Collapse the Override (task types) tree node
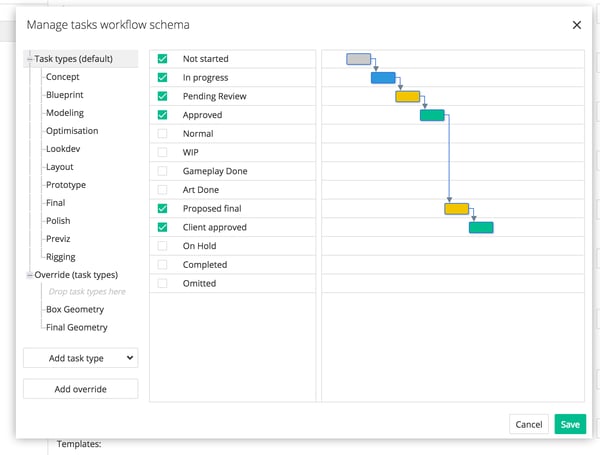This screenshot has width=600, height=455. pos(30,275)
